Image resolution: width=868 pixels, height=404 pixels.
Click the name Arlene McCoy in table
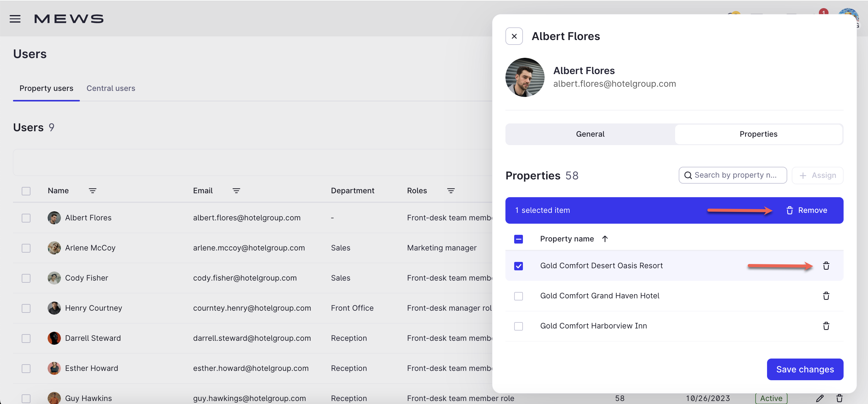point(90,248)
